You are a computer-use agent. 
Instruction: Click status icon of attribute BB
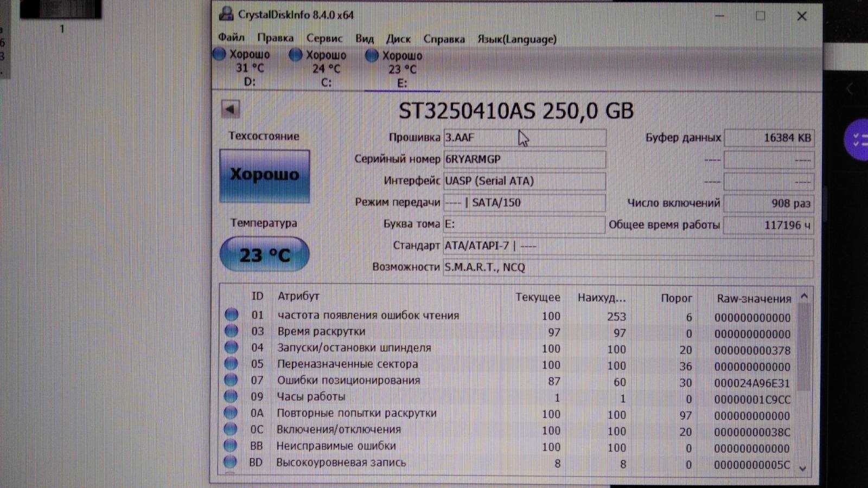[x=231, y=446]
